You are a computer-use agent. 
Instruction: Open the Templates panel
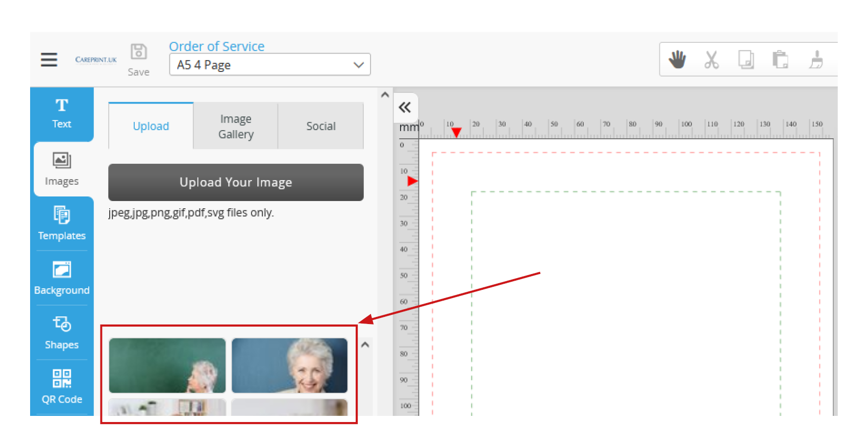coord(62,224)
